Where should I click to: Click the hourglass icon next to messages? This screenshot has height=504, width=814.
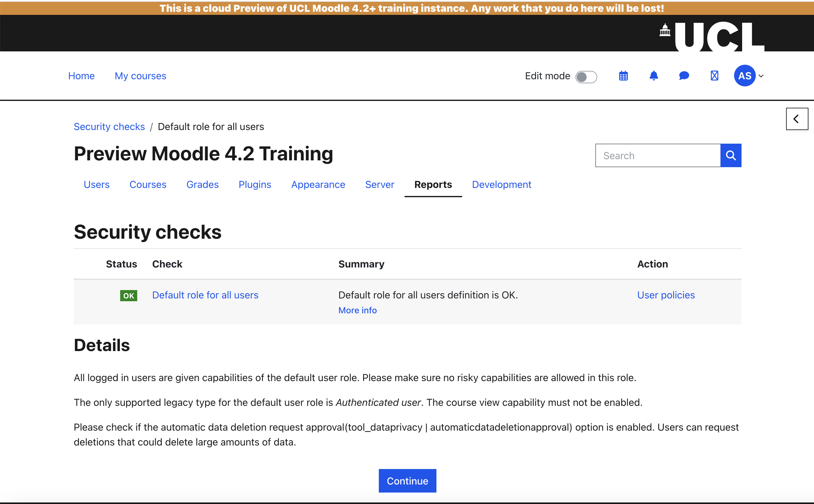[x=714, y=76]
